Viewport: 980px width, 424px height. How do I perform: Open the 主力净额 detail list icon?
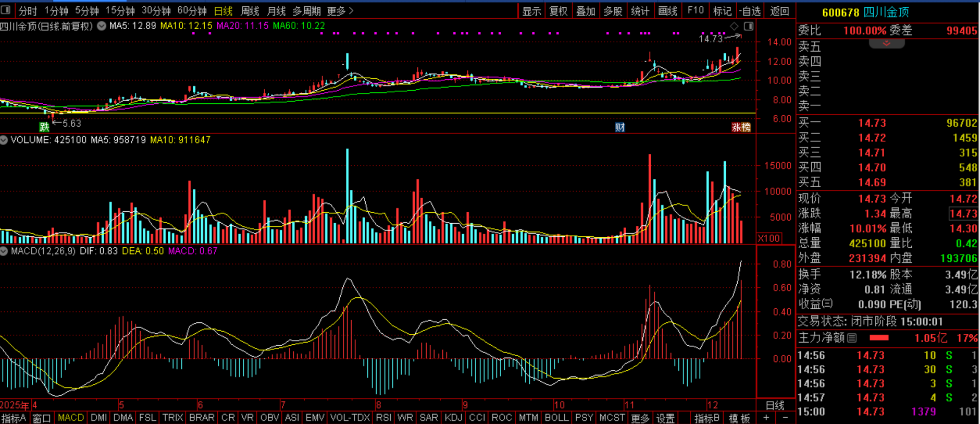852,338
